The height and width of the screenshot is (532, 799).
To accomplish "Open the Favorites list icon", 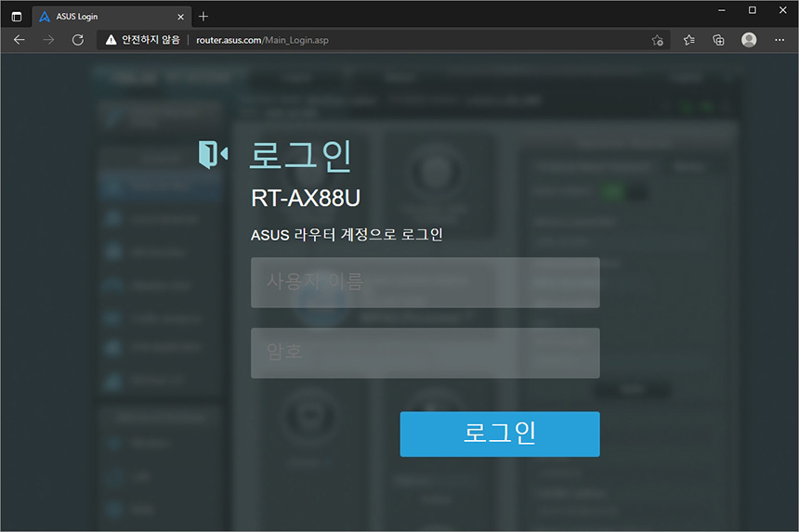I will 689,40.
